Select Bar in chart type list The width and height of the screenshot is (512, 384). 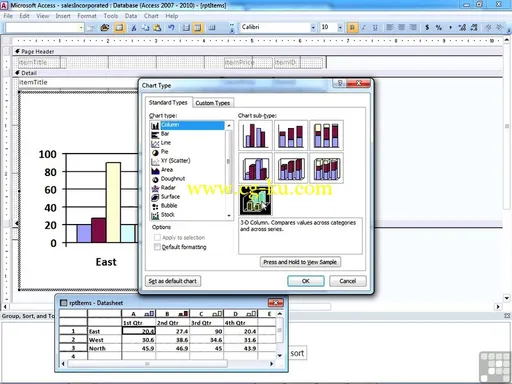pos(188,134)
